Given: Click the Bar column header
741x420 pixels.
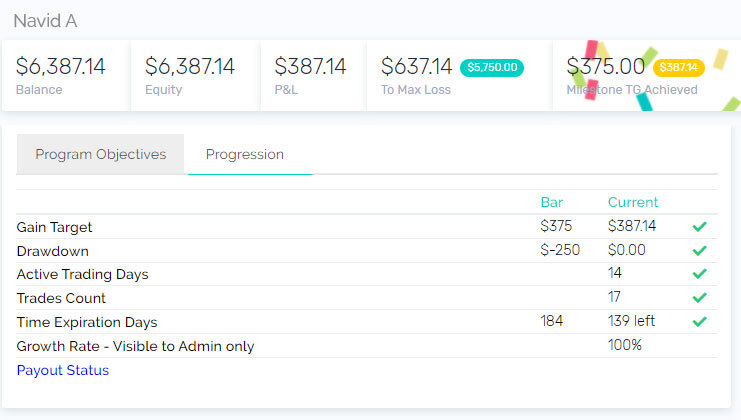Looking at the screenshot, I should click(551, 202).
